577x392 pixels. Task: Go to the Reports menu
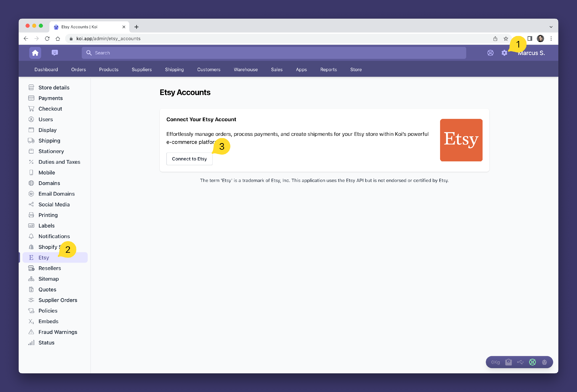[328, 69]
